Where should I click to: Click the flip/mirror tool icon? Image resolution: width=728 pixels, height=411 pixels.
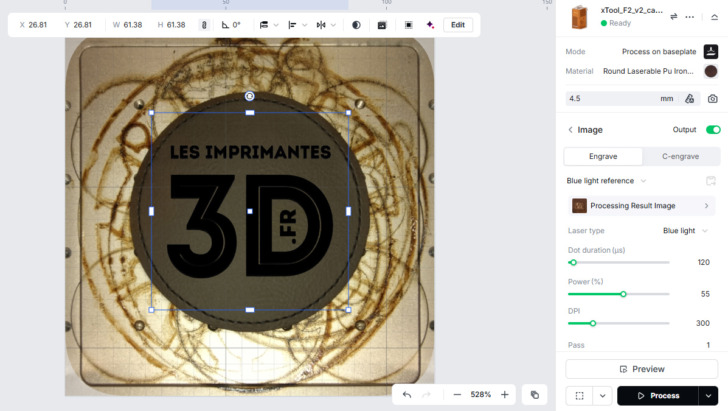321,25
